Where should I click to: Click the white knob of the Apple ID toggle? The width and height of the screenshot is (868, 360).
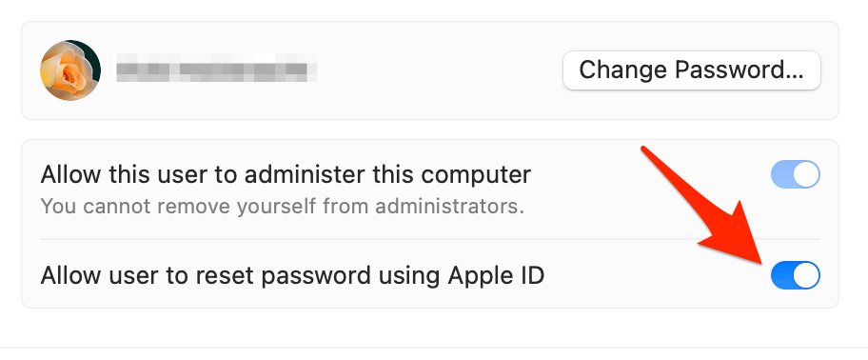[806, 275]
